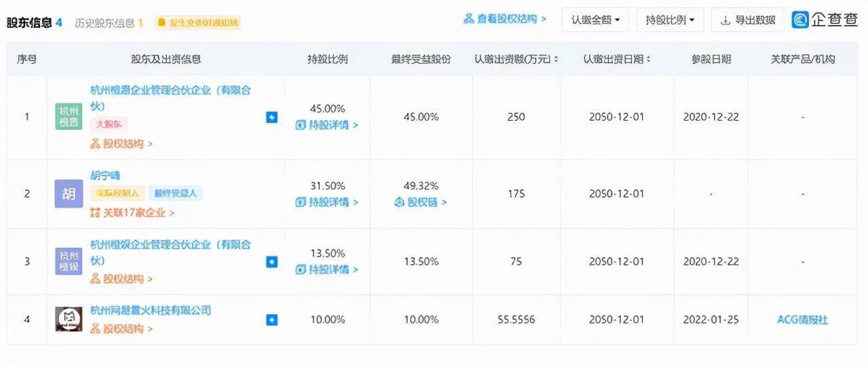Open the ACG情报社 link
The image size is (868, 365).
tap(803, 320)
